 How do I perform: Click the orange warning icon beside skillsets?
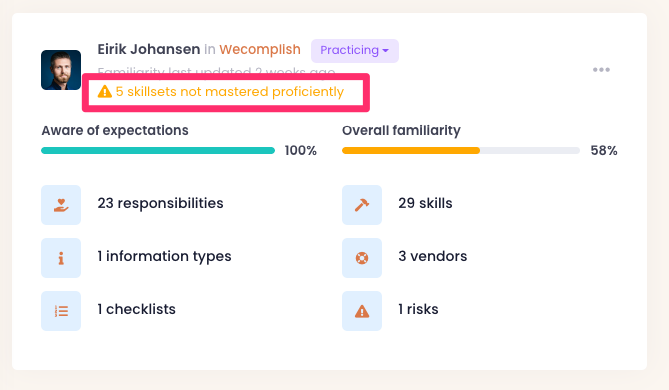pos(105,91)
